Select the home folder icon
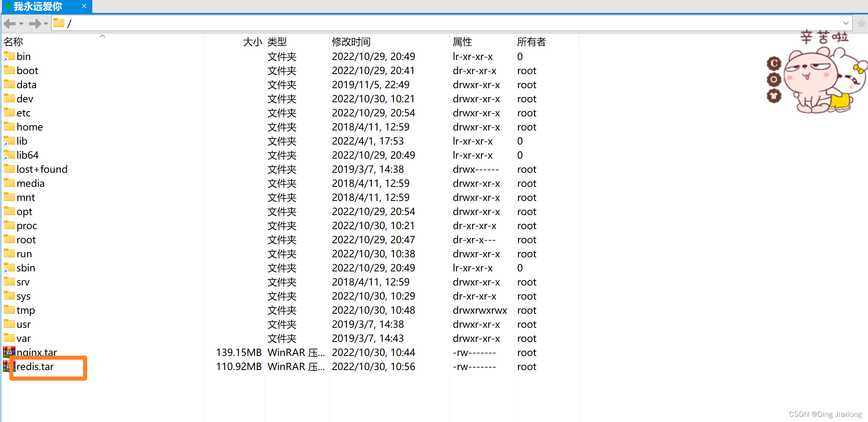 click(9, 127)
